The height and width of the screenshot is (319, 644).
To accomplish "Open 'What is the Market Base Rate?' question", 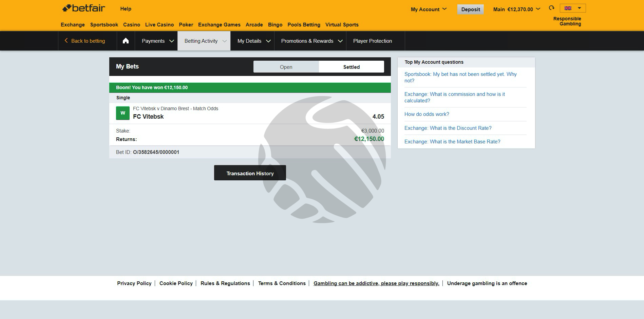I will (452, 142).
